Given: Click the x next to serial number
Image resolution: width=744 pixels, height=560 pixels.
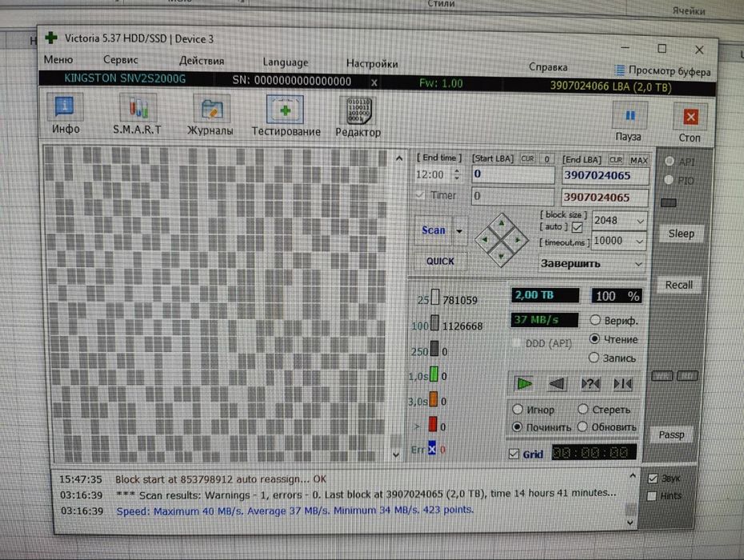Looking at the screenshot, I should [374, 82].
